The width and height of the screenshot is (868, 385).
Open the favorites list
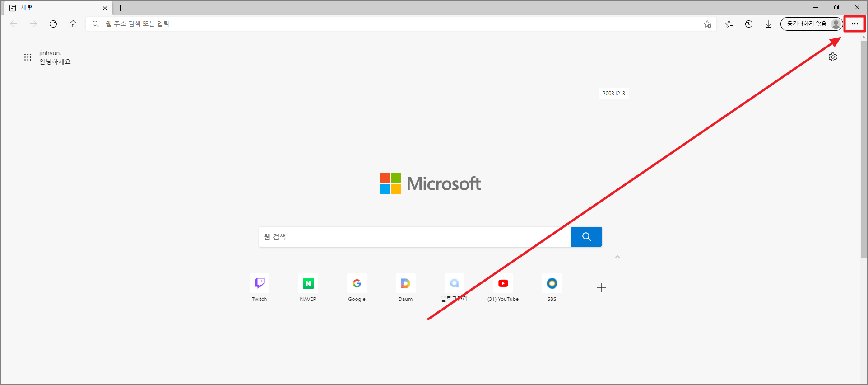(x=729, y=24)
